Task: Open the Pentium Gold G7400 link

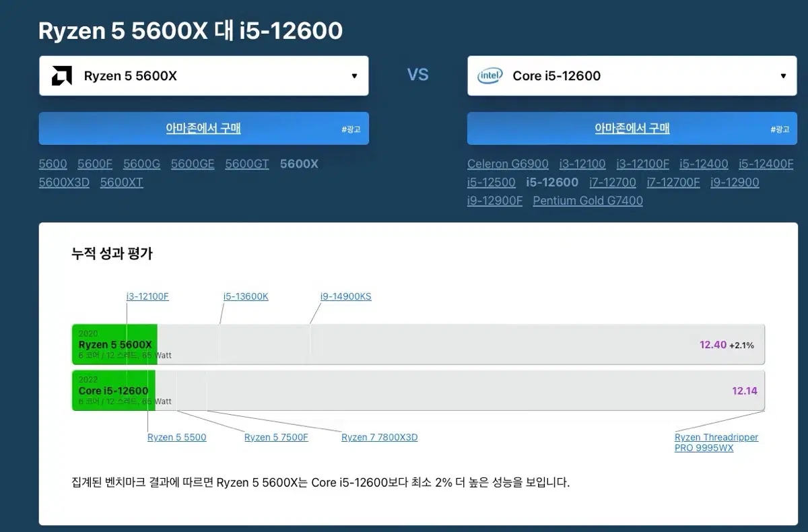Action: tap(588, 200)
